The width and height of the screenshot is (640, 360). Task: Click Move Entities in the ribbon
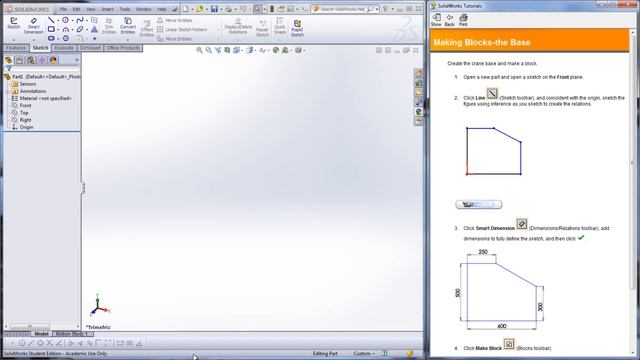pos(174,39)
